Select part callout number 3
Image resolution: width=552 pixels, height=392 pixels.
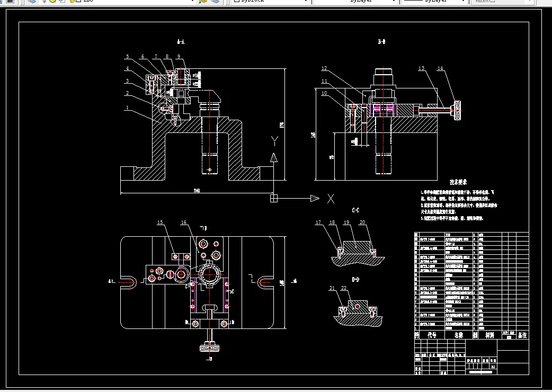pos(127,81)
